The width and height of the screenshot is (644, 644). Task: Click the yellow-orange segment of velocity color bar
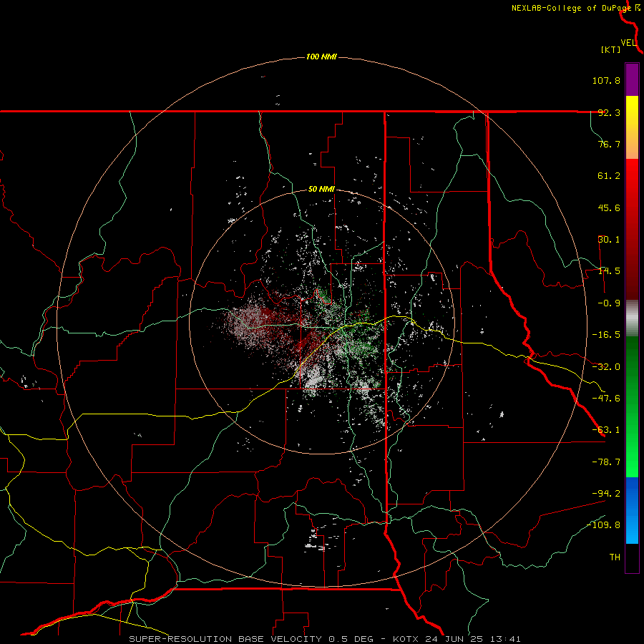click(632, 127)
